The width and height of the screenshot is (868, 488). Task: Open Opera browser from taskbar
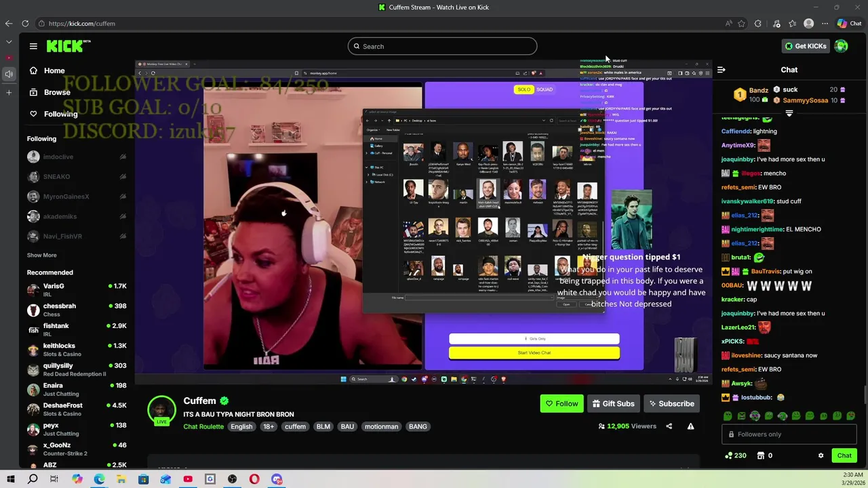tap(254, 479)
